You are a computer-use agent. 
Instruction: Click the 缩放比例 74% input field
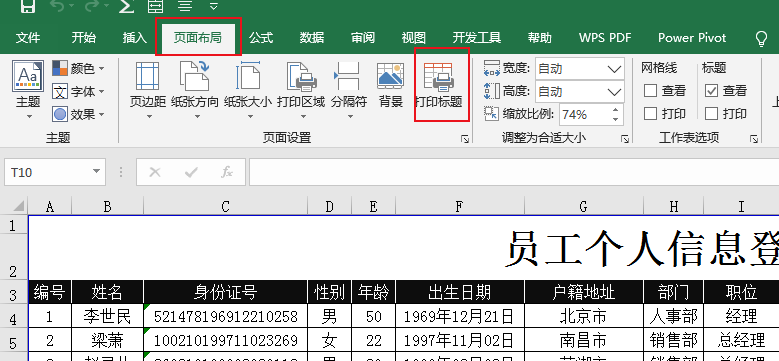click(584, 115)
